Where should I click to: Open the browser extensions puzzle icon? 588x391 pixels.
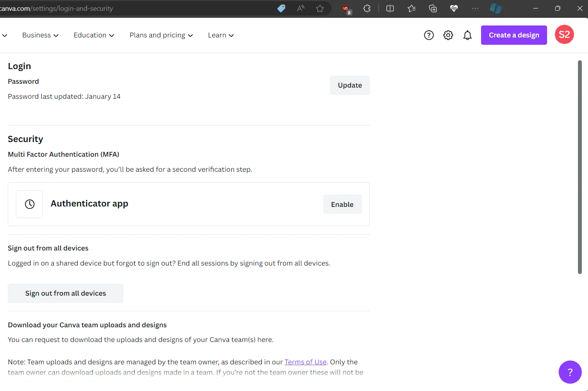coord(367,8)
